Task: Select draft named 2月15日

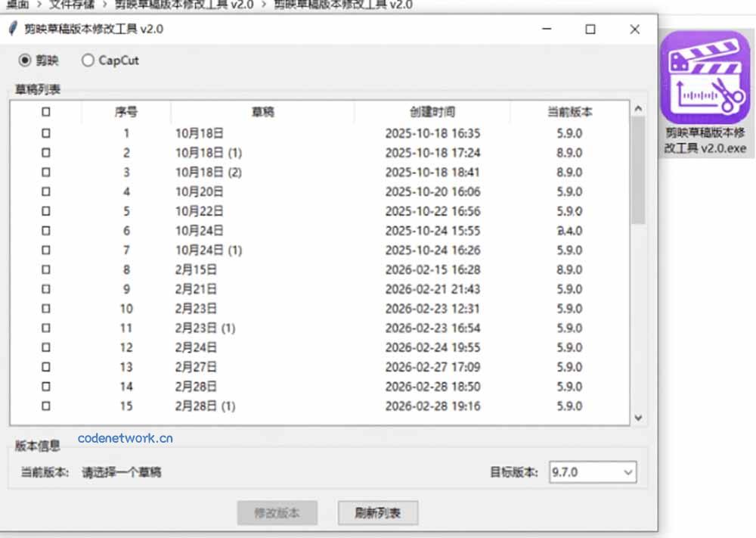Action: [x=196, y=269]
